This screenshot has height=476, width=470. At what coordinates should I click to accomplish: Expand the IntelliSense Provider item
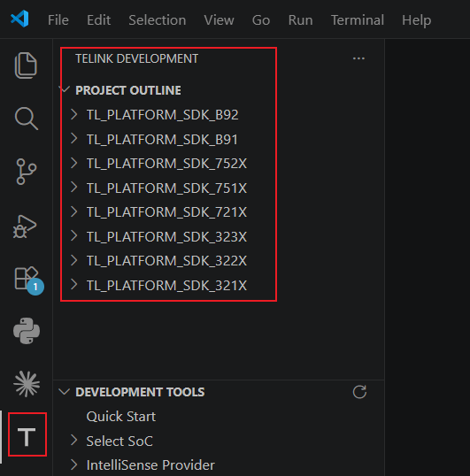(73, 464)
